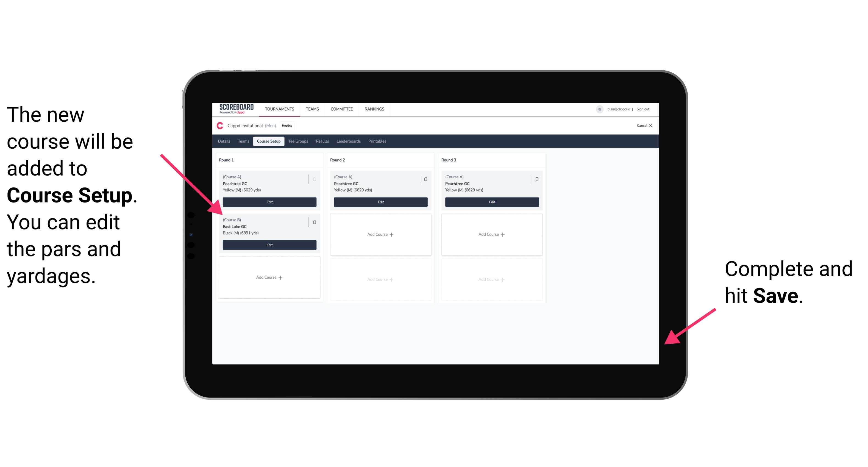The height and width of the screenshot is (467, 868).
Task: Open the Teams tab
Action: tap(241, 141)
